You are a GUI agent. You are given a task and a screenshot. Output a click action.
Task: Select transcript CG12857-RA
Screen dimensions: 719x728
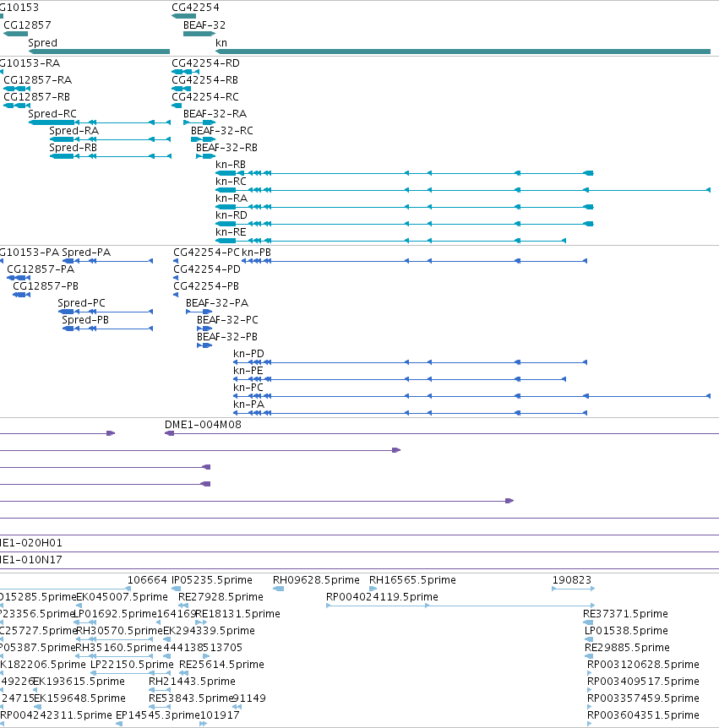(x=17, y=89)
